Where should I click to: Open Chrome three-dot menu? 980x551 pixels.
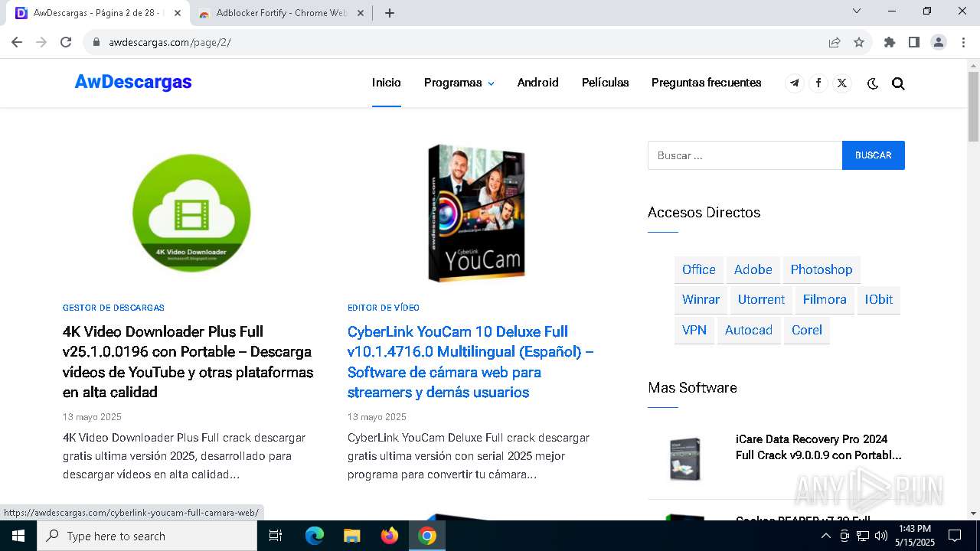click(x=963, y=42)
